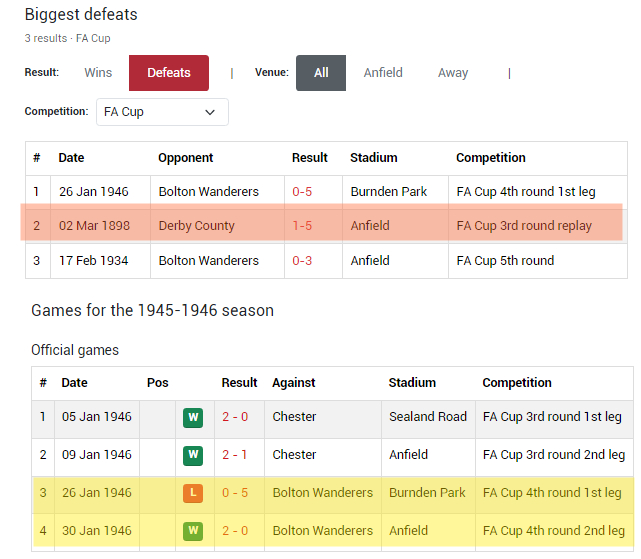The height and width of the screenshot is (559, 641).
Task: Click the 2 - 1 result
Action: [x=235, y=454]
